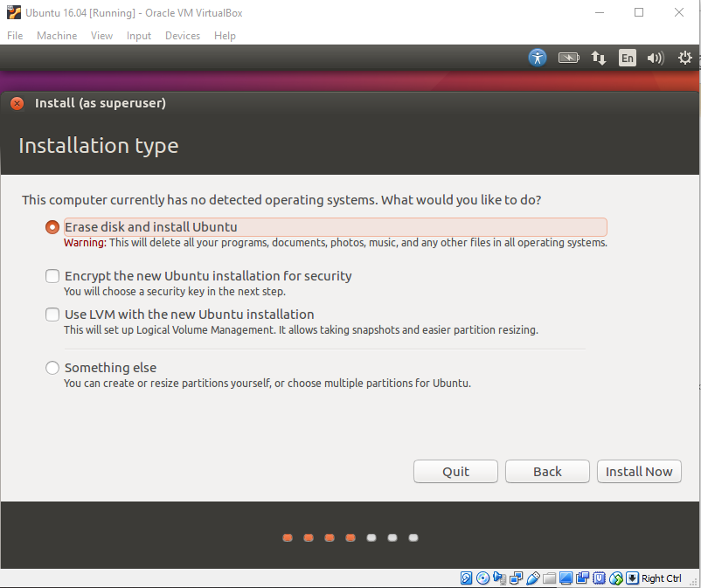
Task: Open the Help menu
Action: coord(225,36)
